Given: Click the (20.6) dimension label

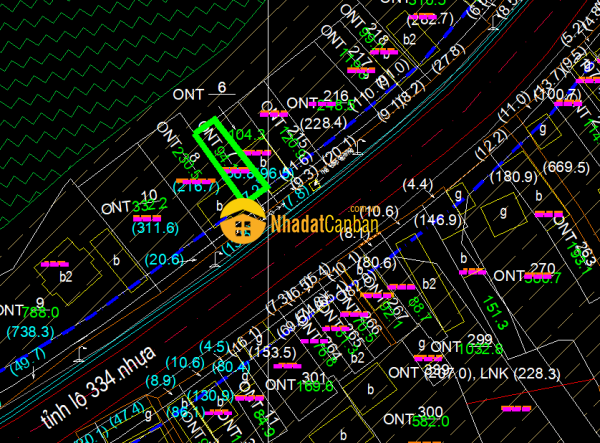Looking at the screenshot, I should coord(163,259).
